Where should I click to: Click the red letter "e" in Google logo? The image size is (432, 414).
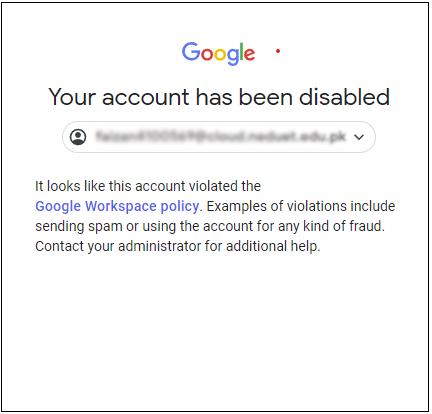(250, 54)
